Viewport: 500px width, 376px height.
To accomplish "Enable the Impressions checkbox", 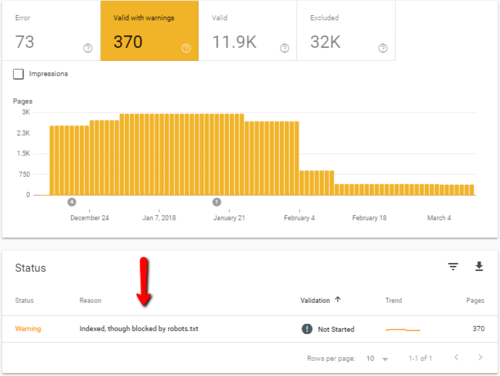I will click(18, 74).
